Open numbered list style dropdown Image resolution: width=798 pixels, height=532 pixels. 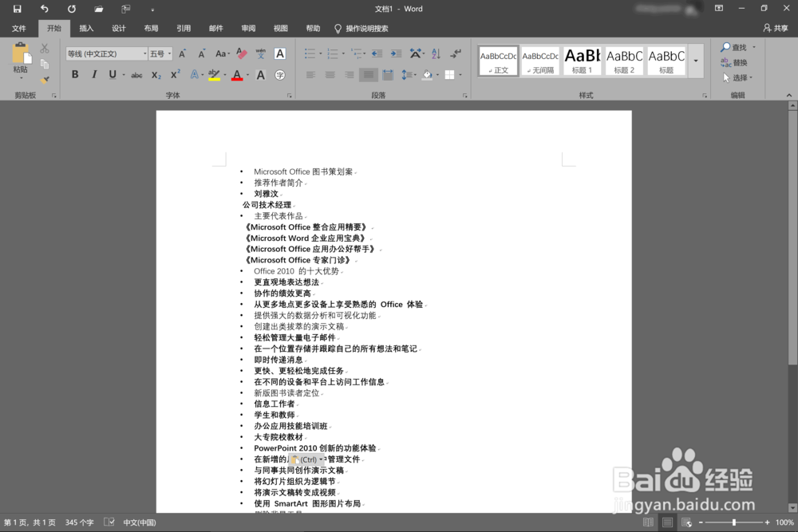343,53
